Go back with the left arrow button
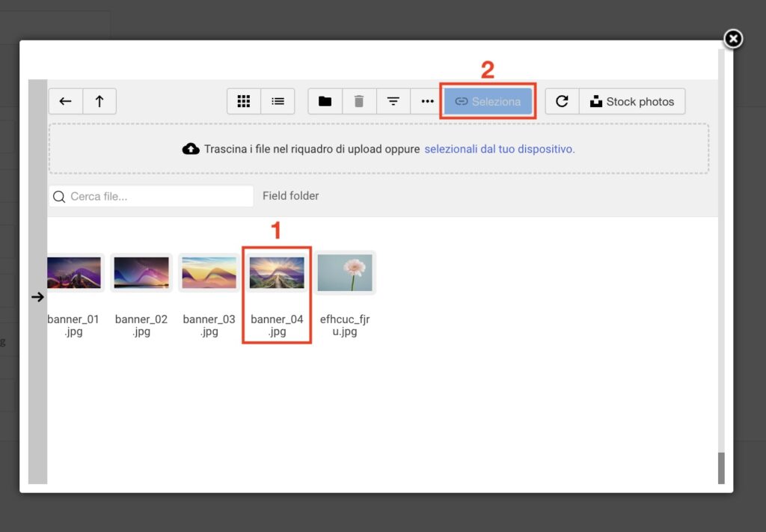 66,101
